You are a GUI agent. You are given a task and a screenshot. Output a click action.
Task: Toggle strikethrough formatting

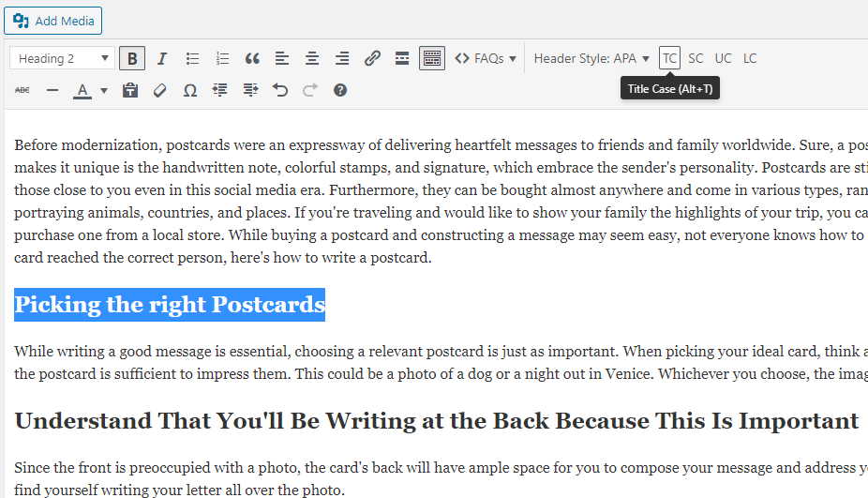coord(22,90)
